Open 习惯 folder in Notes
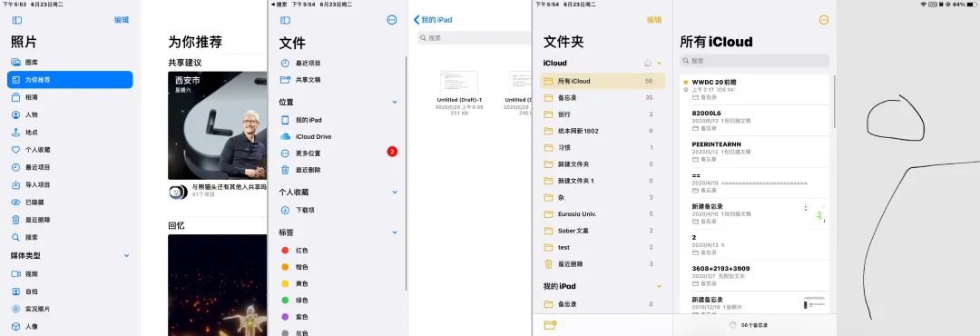 click(603, 148)
